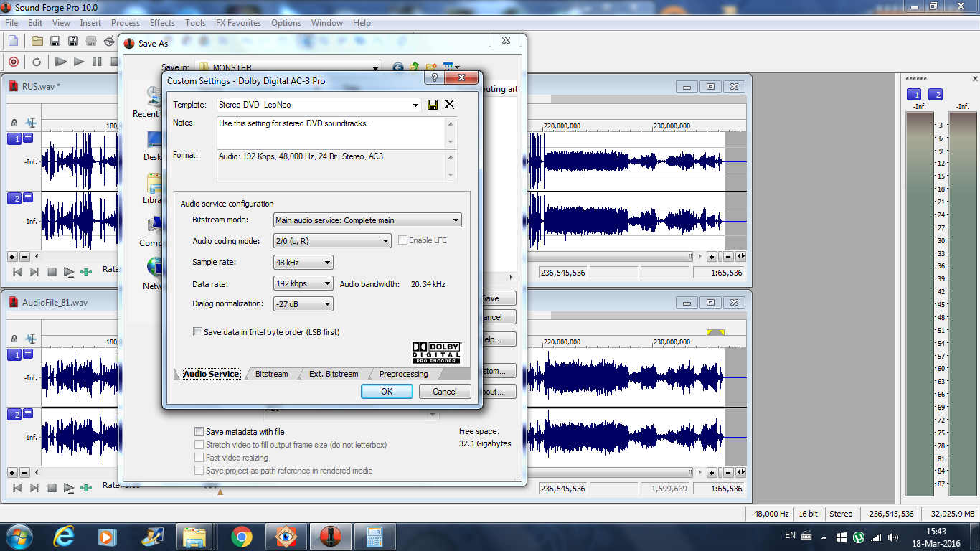Toggle the Loop Playback icon in transport bar
Image resolution: width=980 pixels, height=551 pixels.
(37, 62)
